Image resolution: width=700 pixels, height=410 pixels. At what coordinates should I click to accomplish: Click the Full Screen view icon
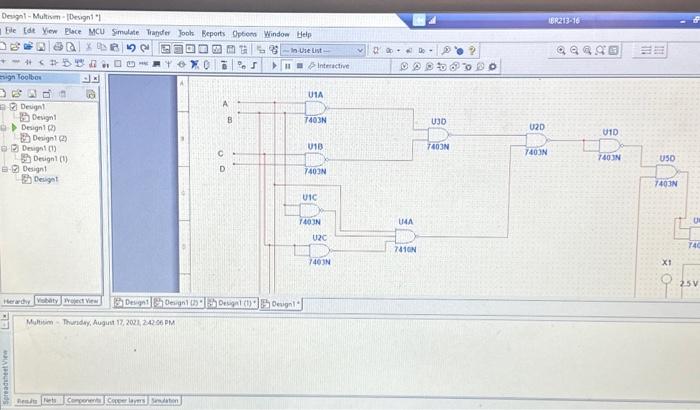(613, 50)
